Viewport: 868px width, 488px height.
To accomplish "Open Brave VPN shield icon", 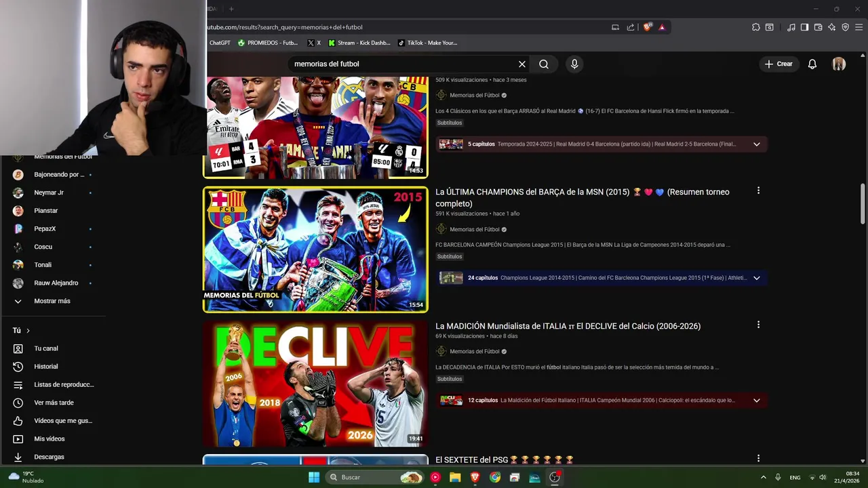I will [845, 27].
